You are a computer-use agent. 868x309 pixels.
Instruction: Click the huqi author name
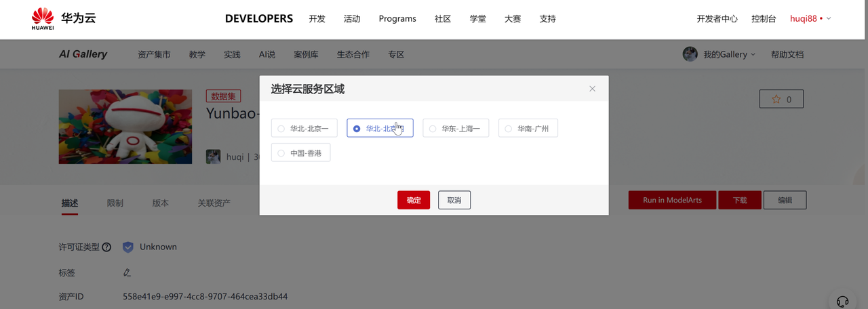coord(235,157)
